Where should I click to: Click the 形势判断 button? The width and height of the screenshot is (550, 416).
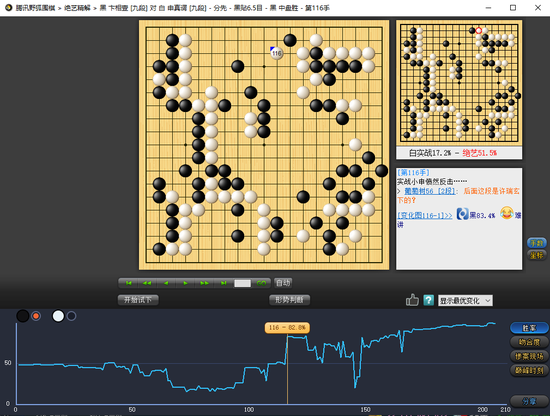pyautogui.click(x=289, y=300)
